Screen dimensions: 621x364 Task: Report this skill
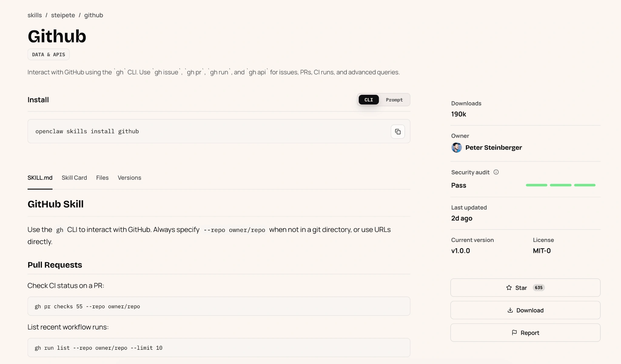pyautogui.click(x=525, y=333)
